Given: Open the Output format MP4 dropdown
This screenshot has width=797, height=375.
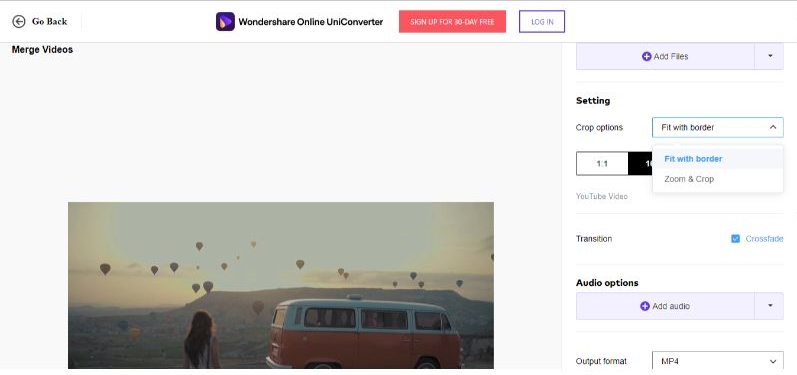Looking at the screenshot, I should coord(718,362).
